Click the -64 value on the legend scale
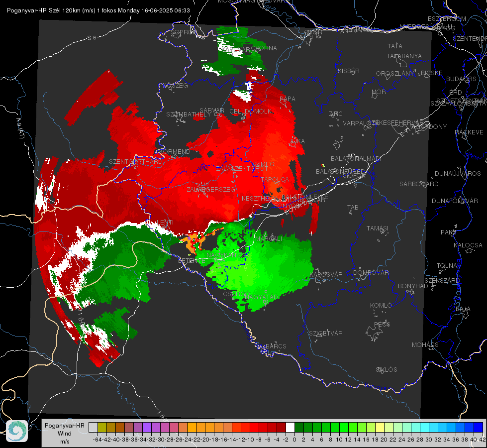Screen dimensions: 487x448 point(97,440)
